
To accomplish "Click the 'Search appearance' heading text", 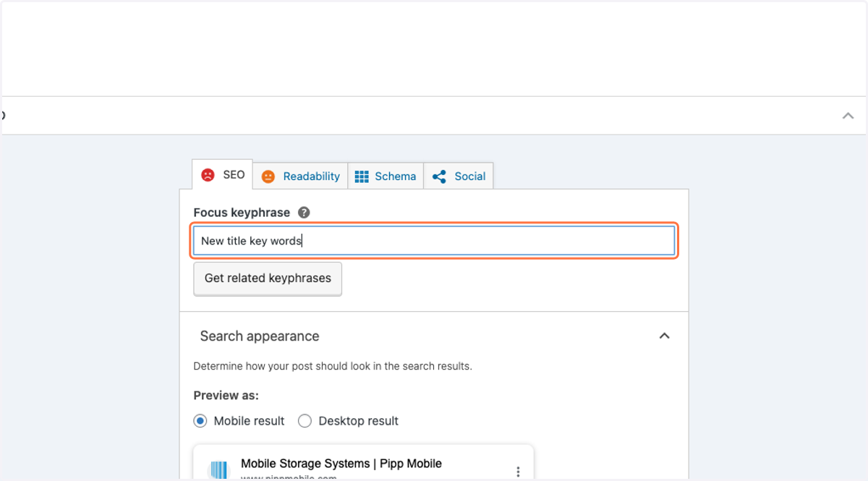I will click(260, 336).
